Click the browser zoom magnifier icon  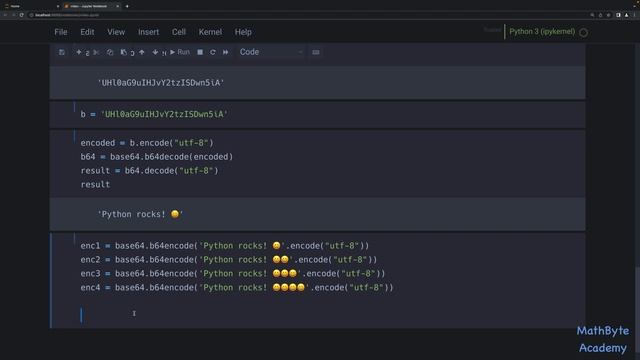pos(592,15)
